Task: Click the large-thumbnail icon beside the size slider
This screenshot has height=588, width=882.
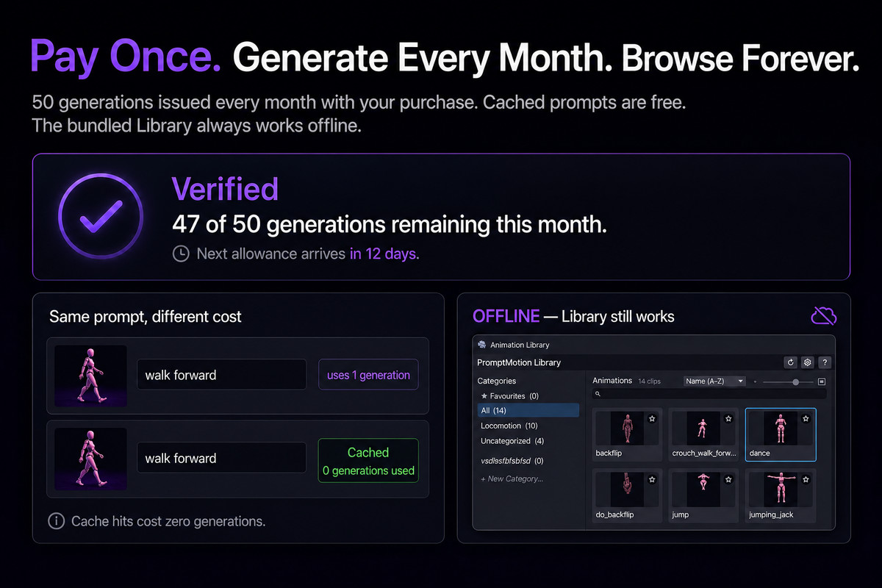Action: pos(822,381)
